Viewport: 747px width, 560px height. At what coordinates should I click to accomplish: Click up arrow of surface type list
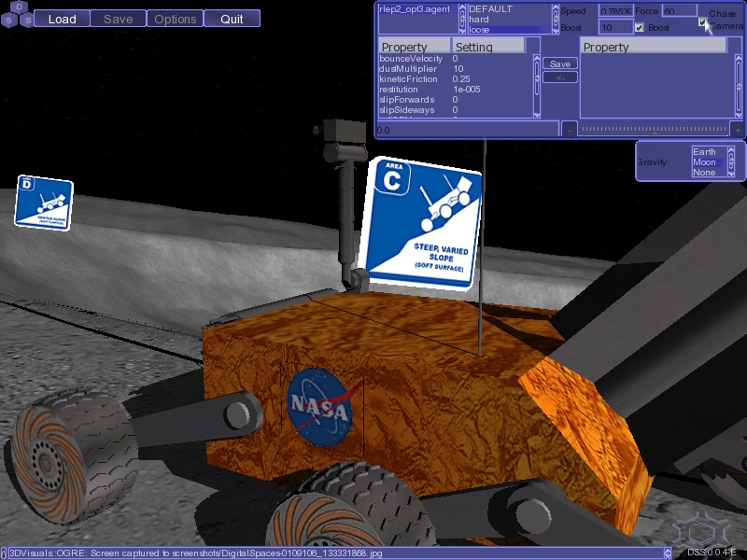pos(556,8)
